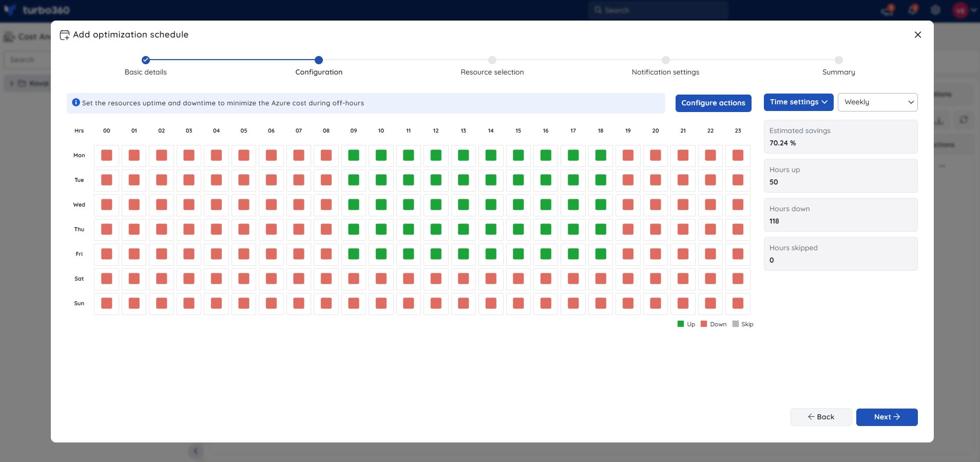The image size is (980, 462).
Task: Toggle Thursday 19 hour red cell
Action: (x=628, y=229)
